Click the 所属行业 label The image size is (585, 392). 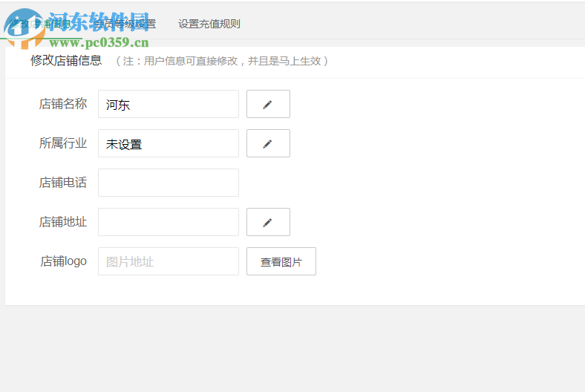point(63,143)
